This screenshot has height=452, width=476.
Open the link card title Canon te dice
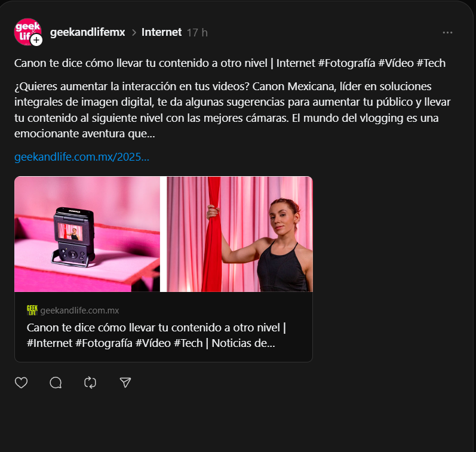[x=156, y=335]
